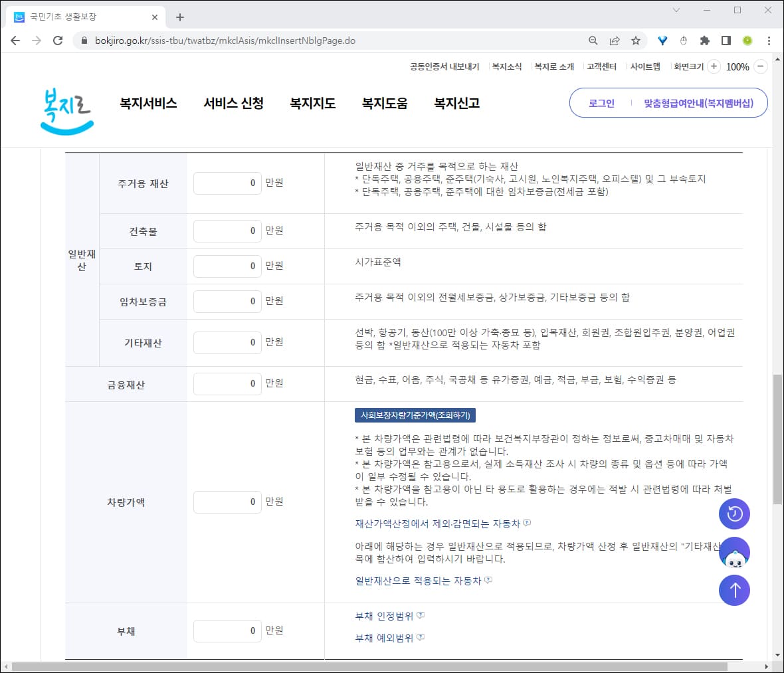Image resolution: width=784 pixels, height=673 pixels.
Task: Click the 화면크기 plus icon
Action: (x=713, y=66)
